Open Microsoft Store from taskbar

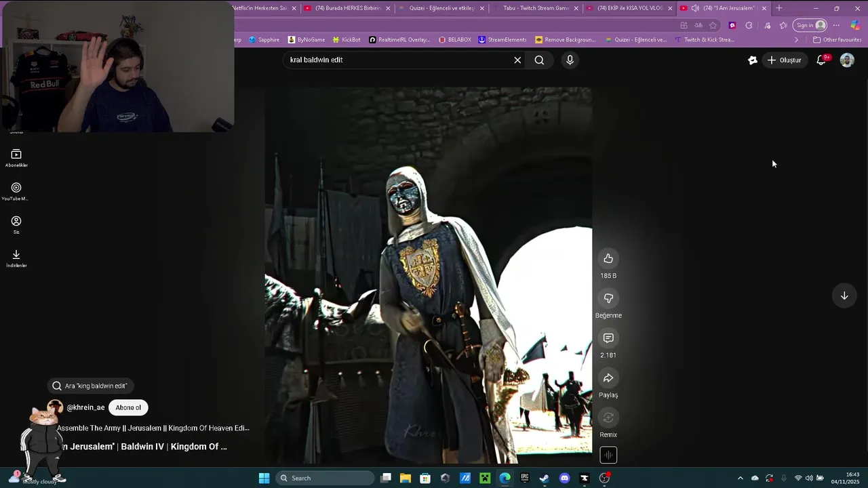click(425, 478)
